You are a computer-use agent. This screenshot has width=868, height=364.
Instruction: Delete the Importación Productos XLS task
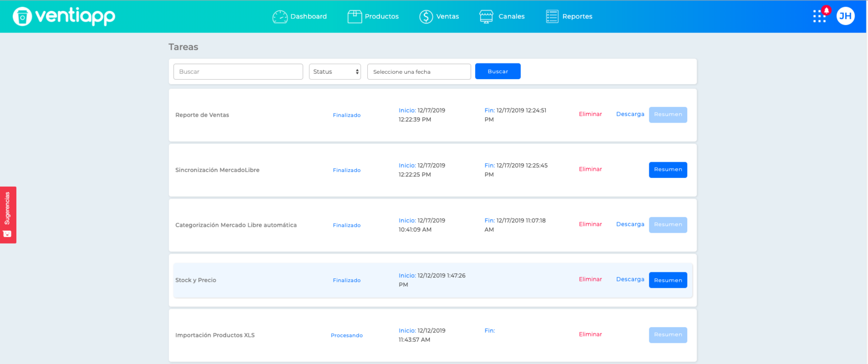pyautogui.click(x=590, y=335)
